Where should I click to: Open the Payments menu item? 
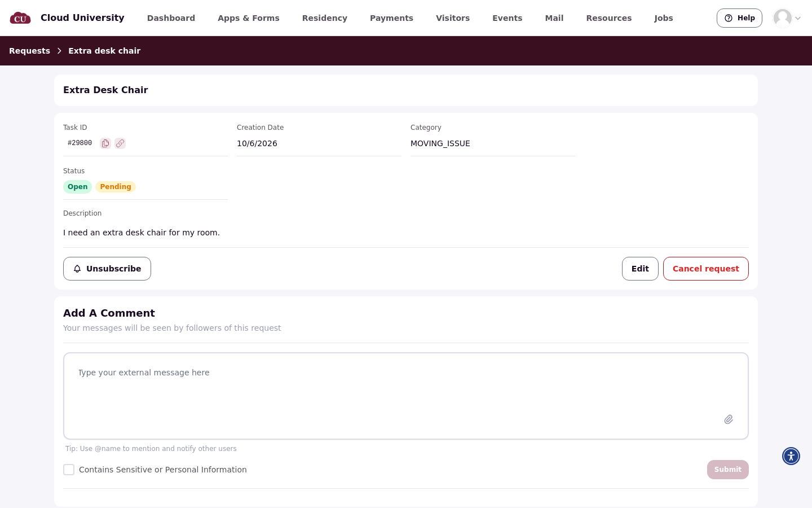391,18
